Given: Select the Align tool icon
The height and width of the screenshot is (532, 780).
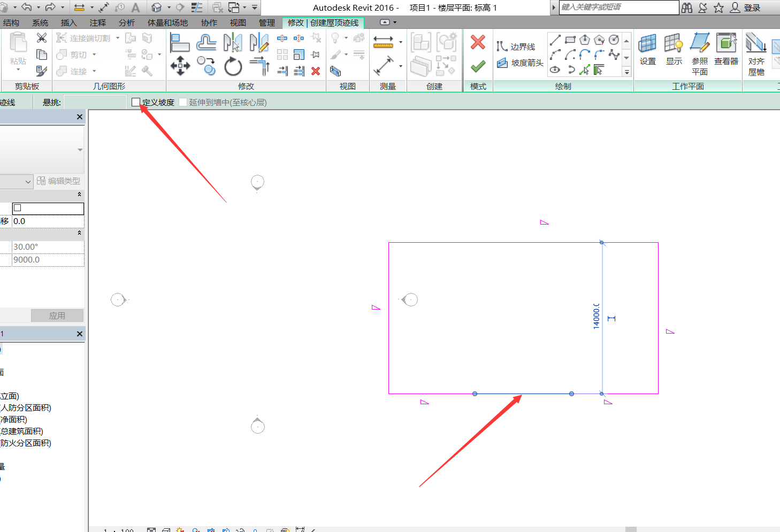Looking at the screenshot, I should (179, 42).
